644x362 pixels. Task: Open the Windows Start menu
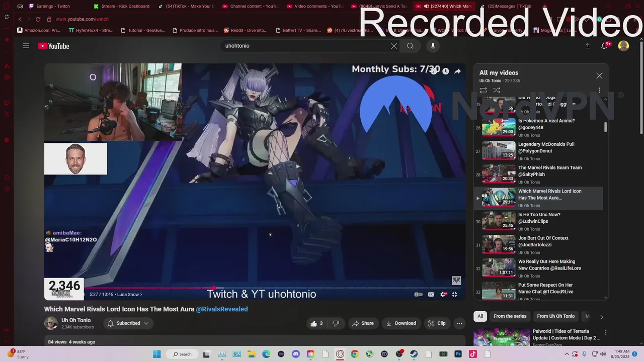click(156, 354)
